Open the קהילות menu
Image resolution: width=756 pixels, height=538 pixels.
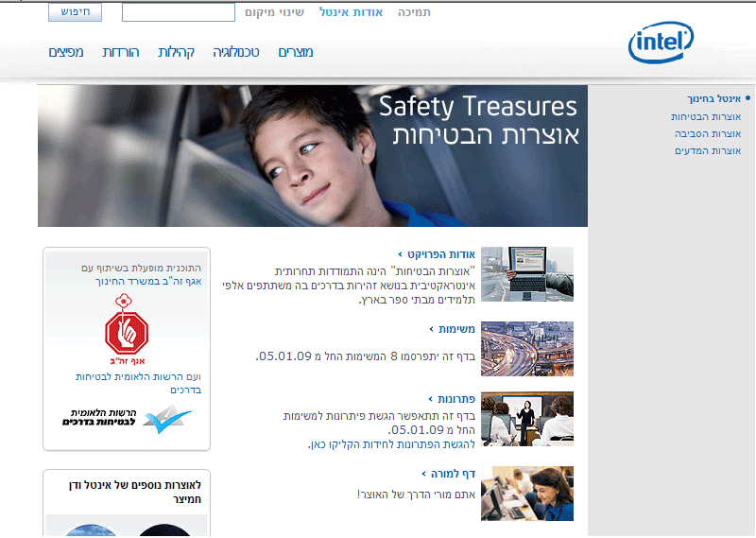pyautogui.click(x=177, y=52)
